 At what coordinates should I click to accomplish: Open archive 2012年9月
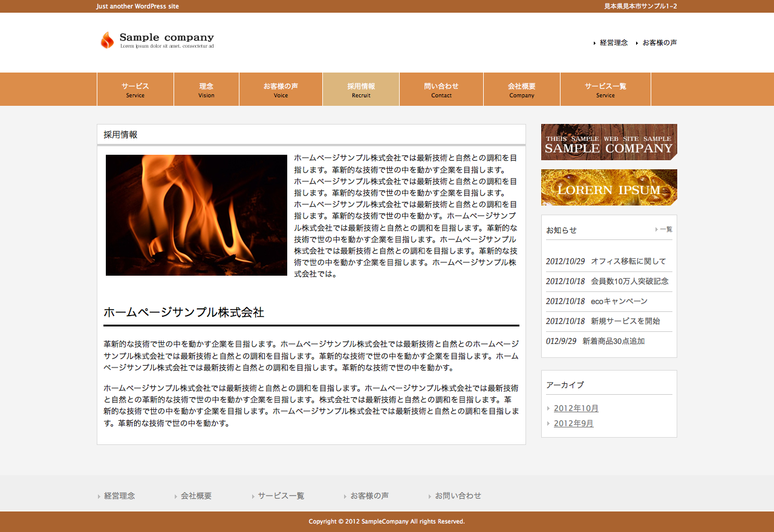[574, 423]
